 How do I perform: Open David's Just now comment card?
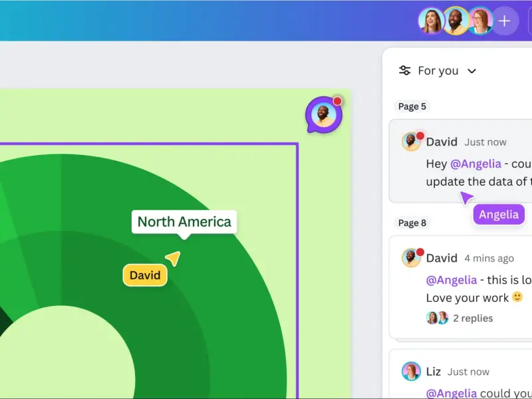pos(460,161)
